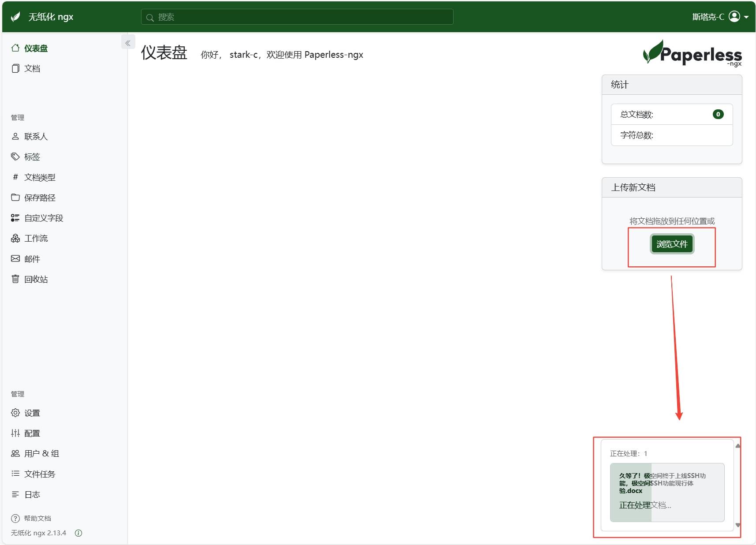Click the 无纸化 ngx title in header
This screenshot has width=756, height=545.
(x=51, y=17)
